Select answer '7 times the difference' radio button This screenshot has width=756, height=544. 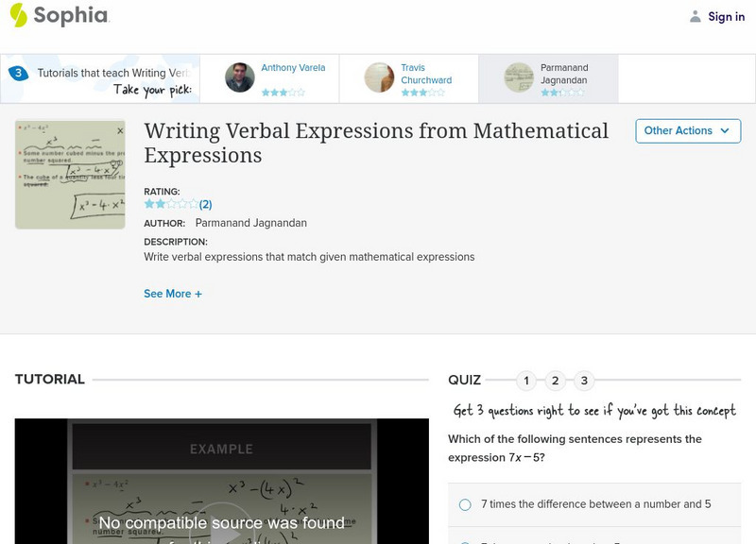[465, 504]
